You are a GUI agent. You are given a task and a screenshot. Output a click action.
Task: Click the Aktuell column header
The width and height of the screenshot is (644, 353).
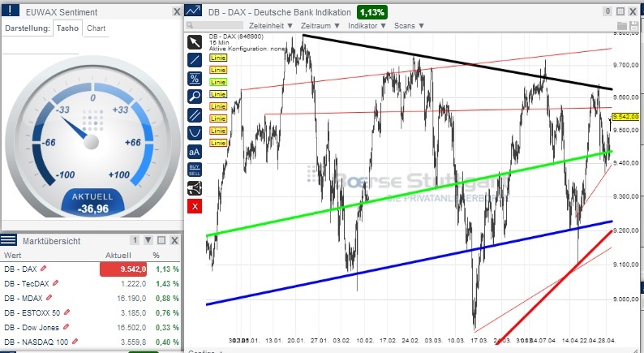[118, 255]
